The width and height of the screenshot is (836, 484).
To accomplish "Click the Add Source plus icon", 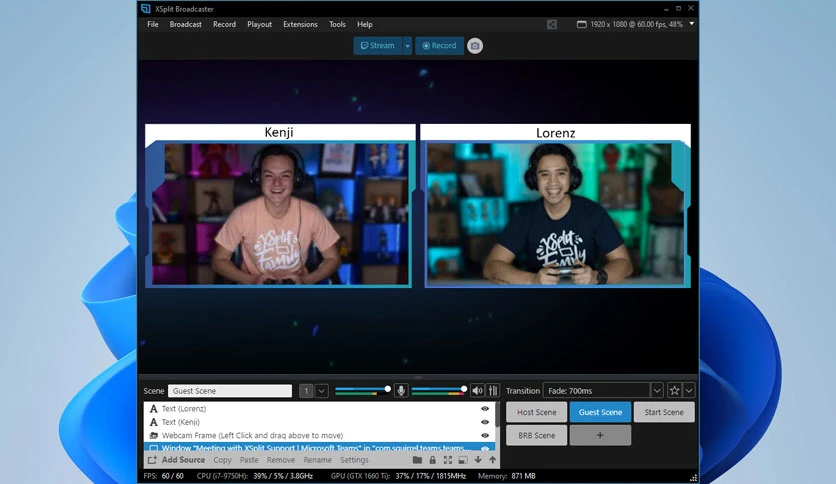I will coord(152,459).
